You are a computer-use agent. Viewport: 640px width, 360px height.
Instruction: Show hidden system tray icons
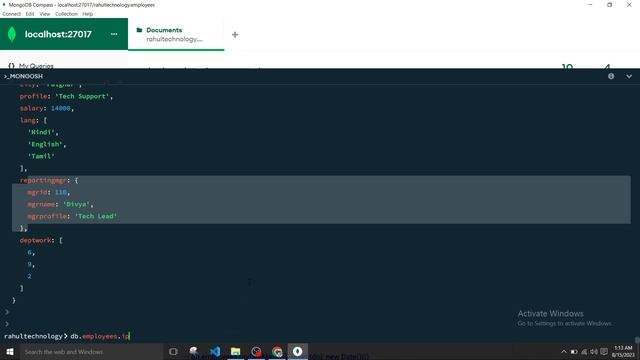[x=564, y=352]
